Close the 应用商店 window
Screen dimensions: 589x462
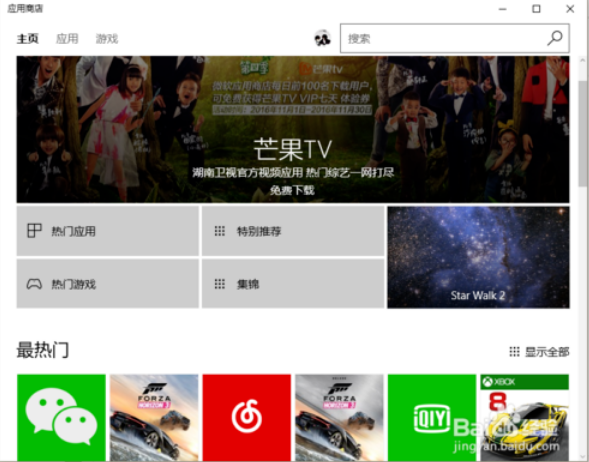[x=570, y=9]
